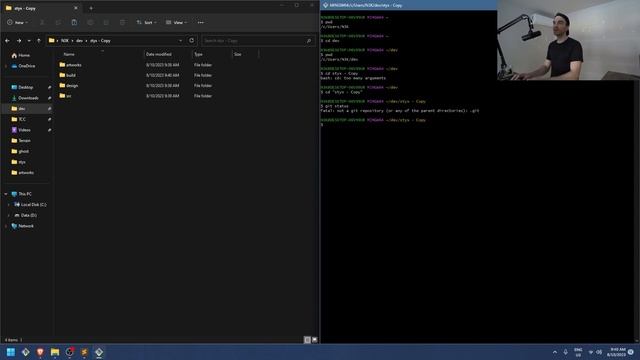
Task: Click the dev breadcrumb in address bar
Action: pos(79,41)
